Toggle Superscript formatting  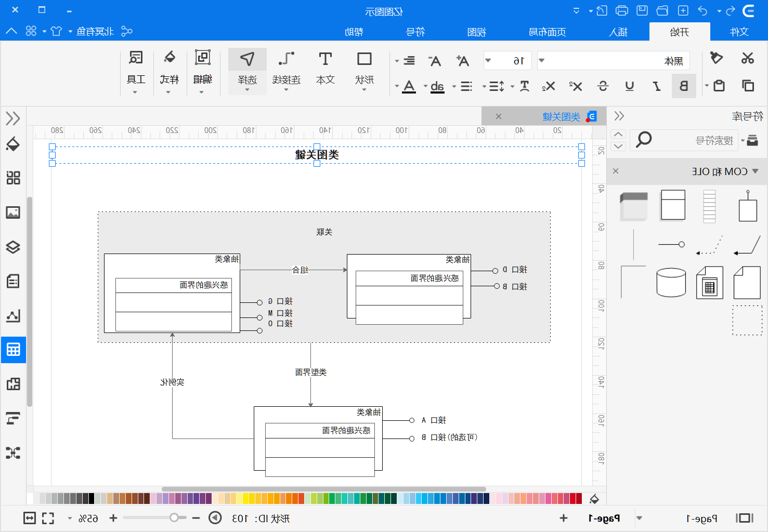pyautogui.click(x=575, y=86)
